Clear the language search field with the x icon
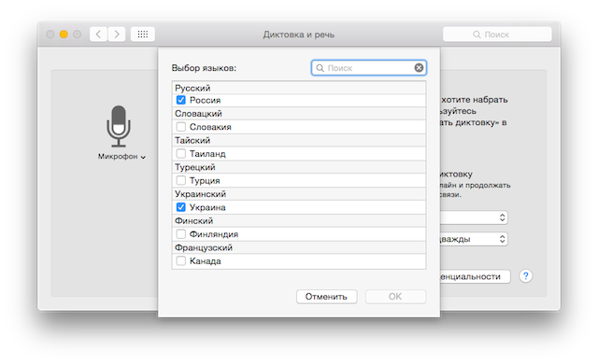Viewport: 598px width, 364px height. click(419, 68)
